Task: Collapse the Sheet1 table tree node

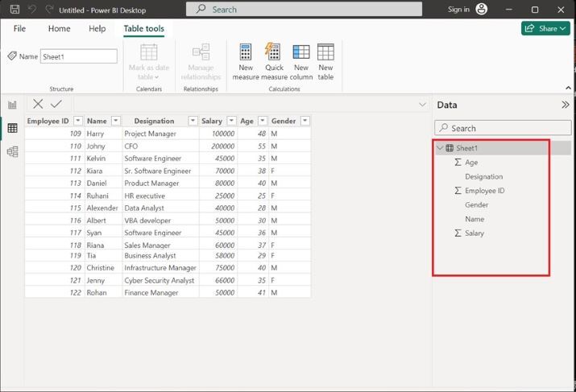Action: tap(440, 148)
